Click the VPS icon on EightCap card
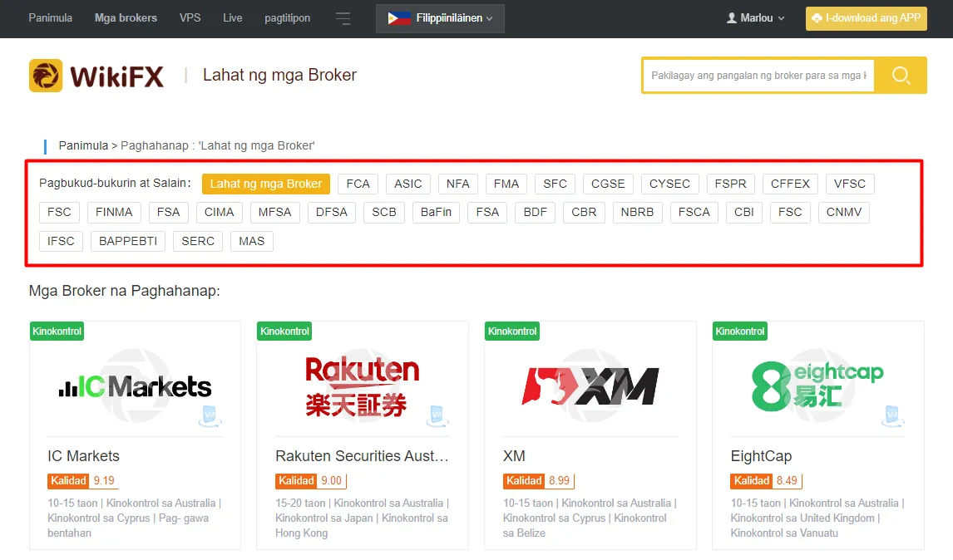Image resolution: width=953 pixels, height=560 pixels. click(892, 416)
